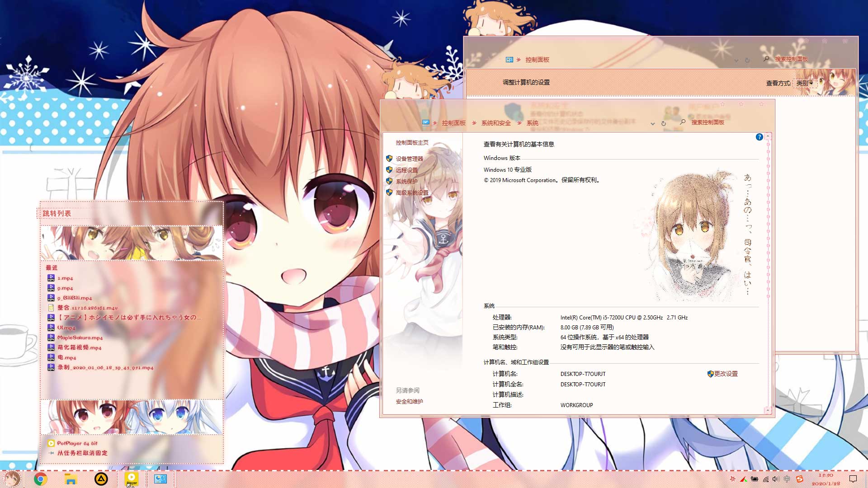Click the PotPlayer taskbar icon
Image resolution: width=868 pixels, height=488 pixels.
[132, 479]
